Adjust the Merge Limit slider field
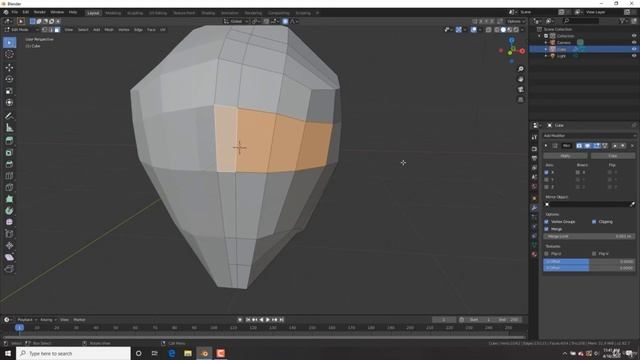Image resolution: width=640 pixels, height=360 pixels. click(589, 236)
